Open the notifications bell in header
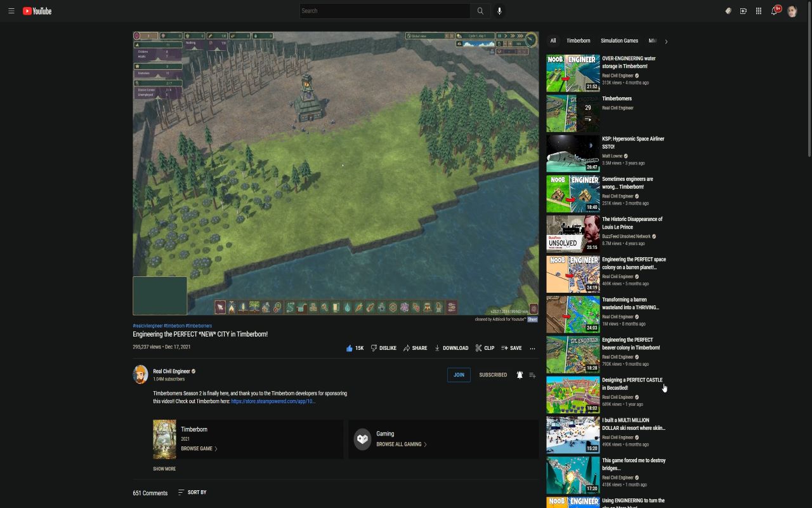Viewport: 812px width, 508px height. coord(775,11)
